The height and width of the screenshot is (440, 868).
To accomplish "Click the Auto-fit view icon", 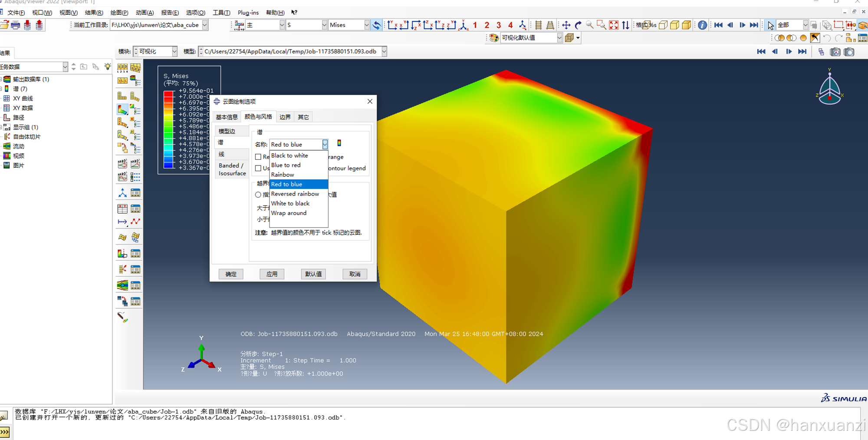I will click(x=614, y=25).
